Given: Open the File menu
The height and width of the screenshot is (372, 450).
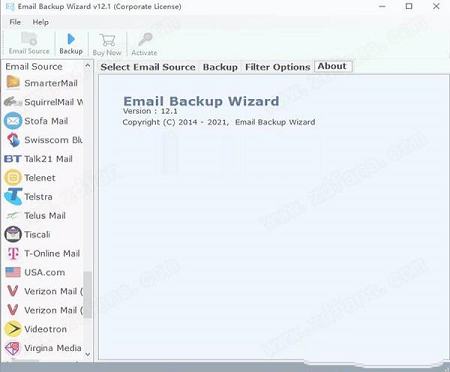Looking at the screenshot, I should [x=15, y=22].
